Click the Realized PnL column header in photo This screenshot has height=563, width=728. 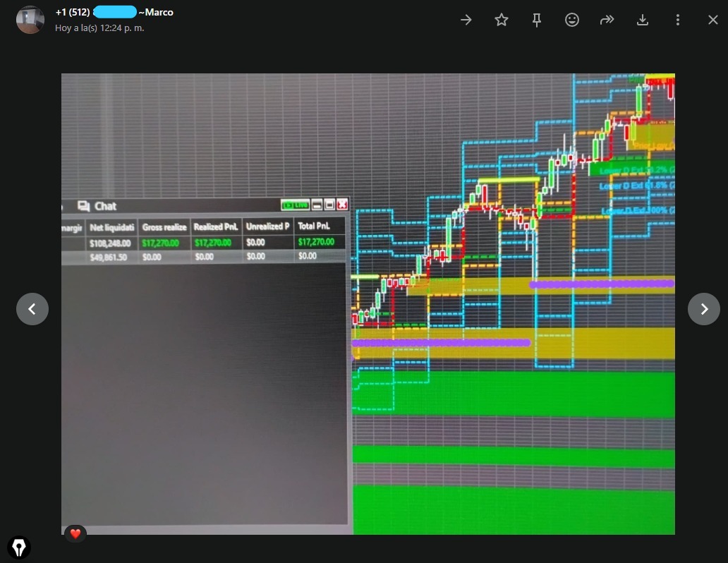(217, 226)
